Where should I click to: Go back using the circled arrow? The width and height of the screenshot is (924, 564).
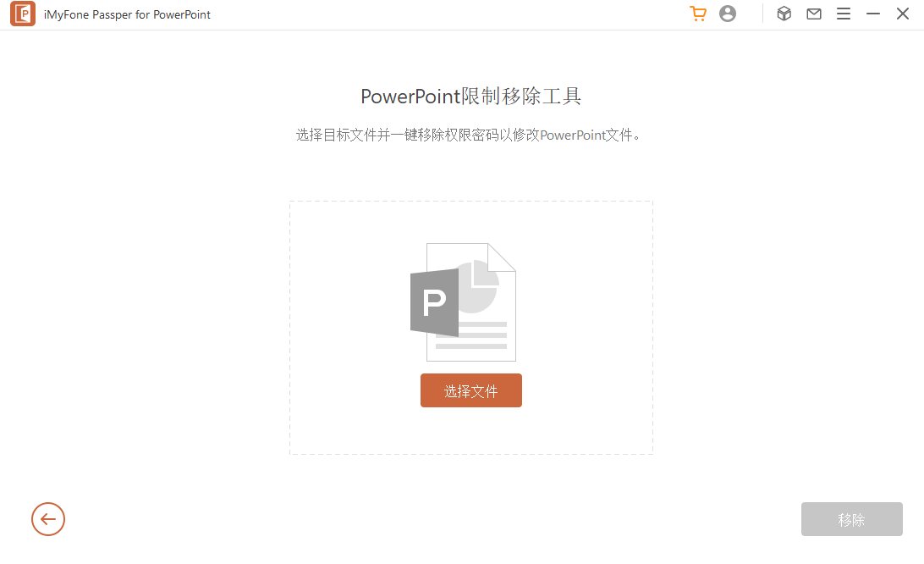(48, 519)
